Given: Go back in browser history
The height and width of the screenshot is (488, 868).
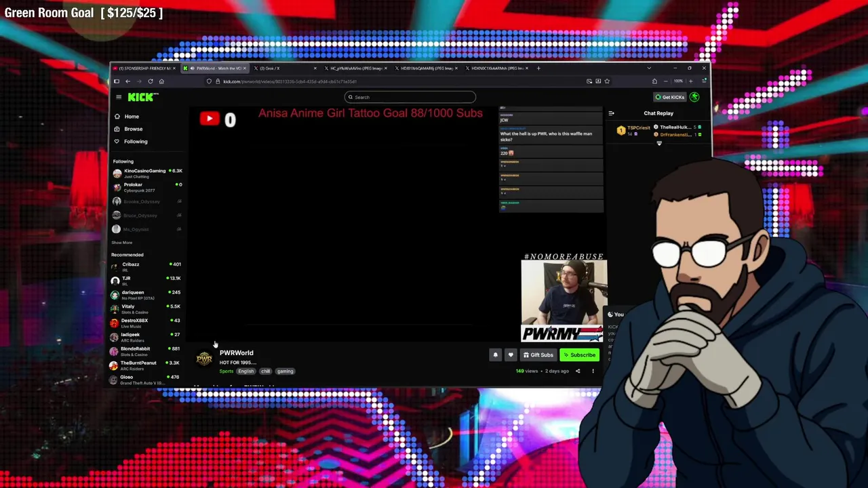Looking at the screenshot, I should tap(127, 81).
